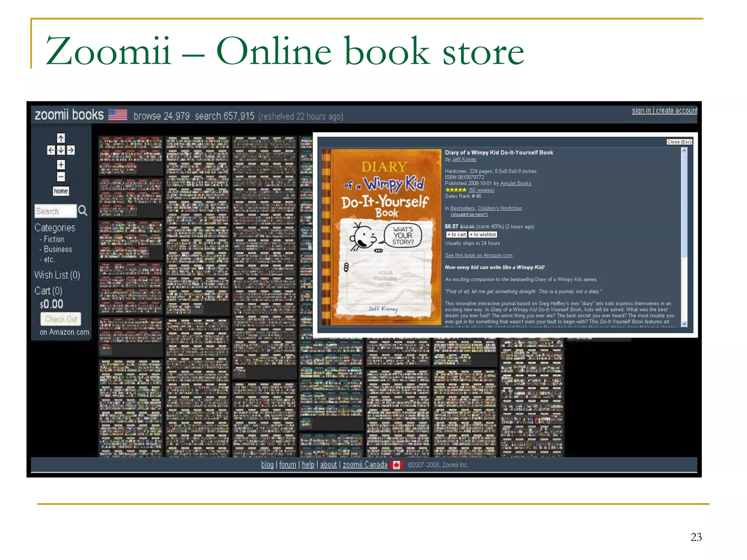The image size is (747, 560).
Task: Open Wish List (0)
Action: coord(57,275)
